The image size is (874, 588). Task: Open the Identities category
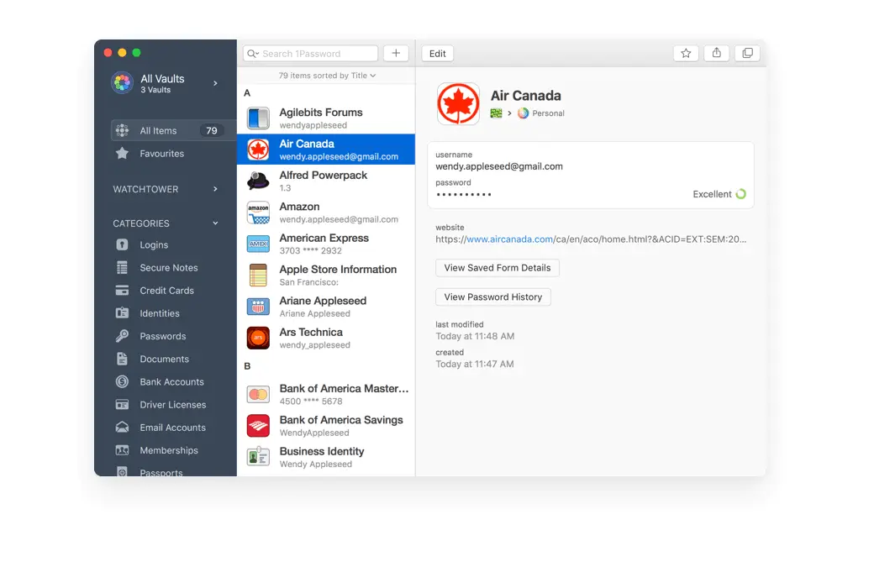tap(160, 313)
